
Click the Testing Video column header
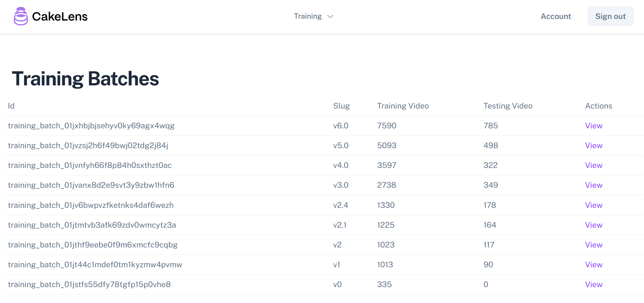click(508, 106)
